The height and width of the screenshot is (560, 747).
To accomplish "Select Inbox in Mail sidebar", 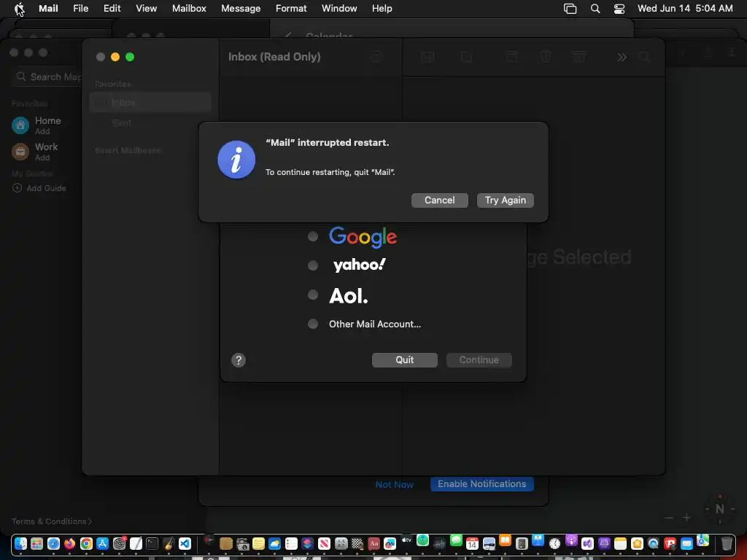I will [x=150, y=102].
